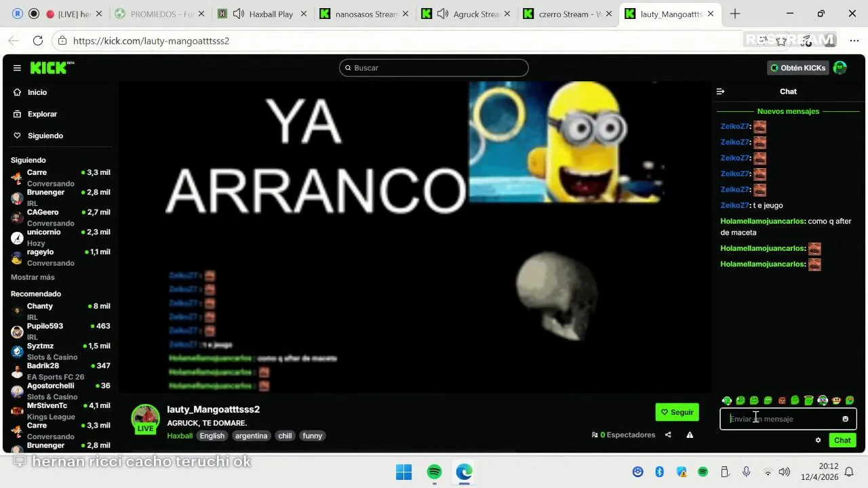The width and height of the screenshot is (868, 488).
Task: Click the Seguir follow button
Action: pyautogui.click(x=677, y=412)
